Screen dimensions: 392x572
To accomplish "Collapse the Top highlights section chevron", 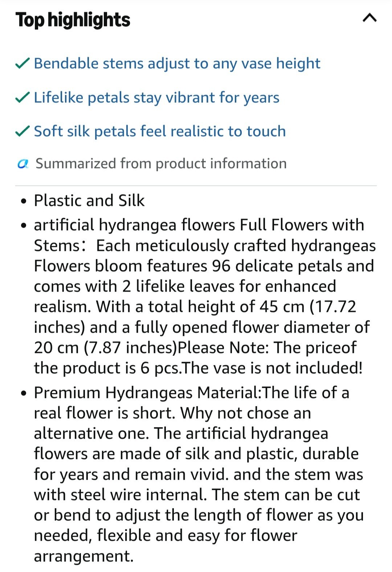I will pyautogui.click(x=369, y=18).
